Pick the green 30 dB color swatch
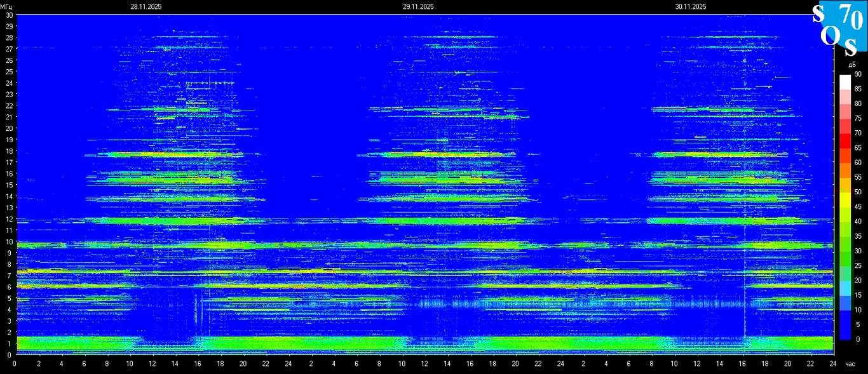The width and height of the screenshot is (868, 374). pyautogui.click(x=845, y=251)
